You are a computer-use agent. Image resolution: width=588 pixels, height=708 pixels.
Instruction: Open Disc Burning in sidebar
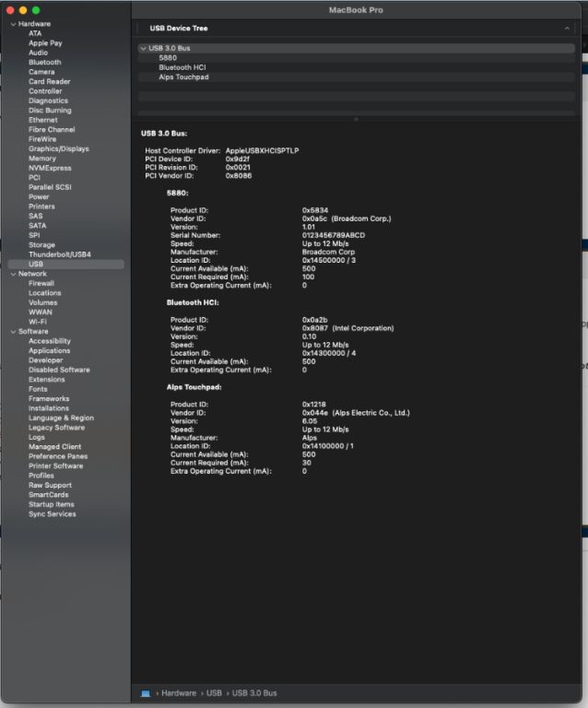[x=50, y=111]
